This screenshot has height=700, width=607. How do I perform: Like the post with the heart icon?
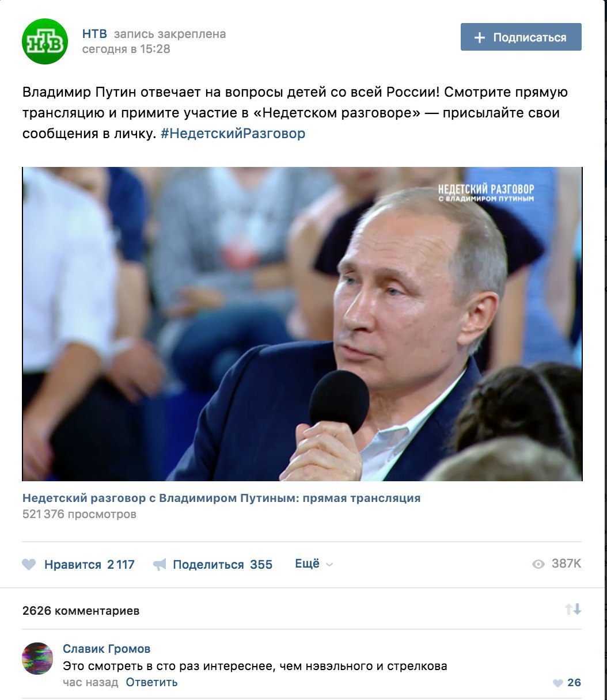pos(29,565)
